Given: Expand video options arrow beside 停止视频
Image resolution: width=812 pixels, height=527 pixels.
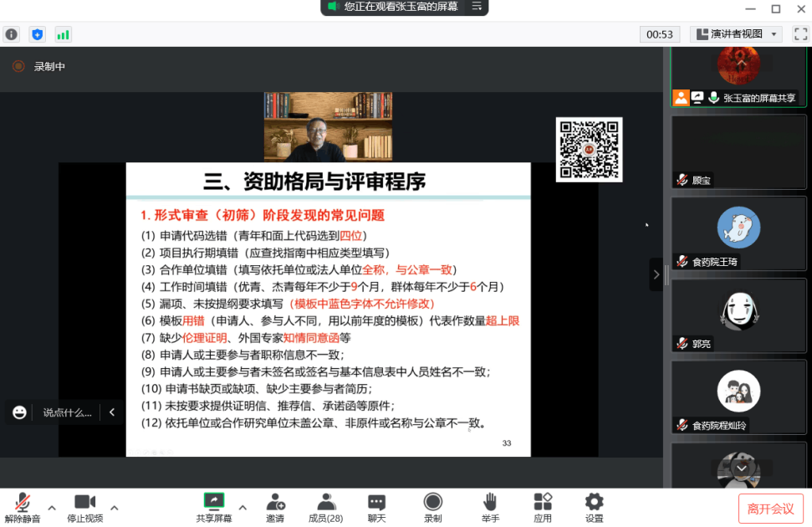Looking at the screenshot, I should (115, 508).
